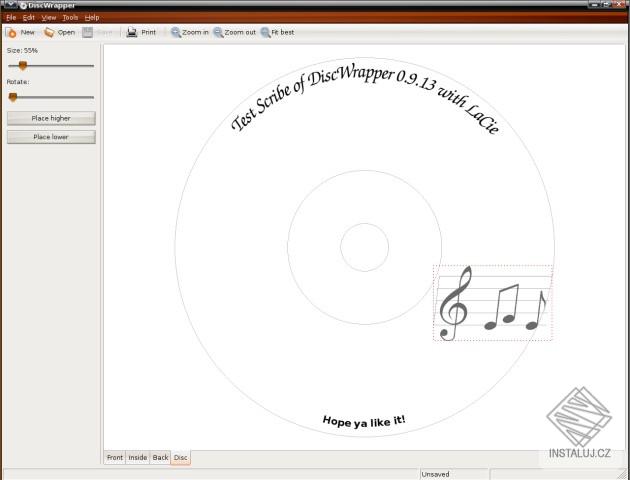The width and height of the screenshot is (630, 480).
Task: Switch to the Front tab
Action: coord(115,458)
